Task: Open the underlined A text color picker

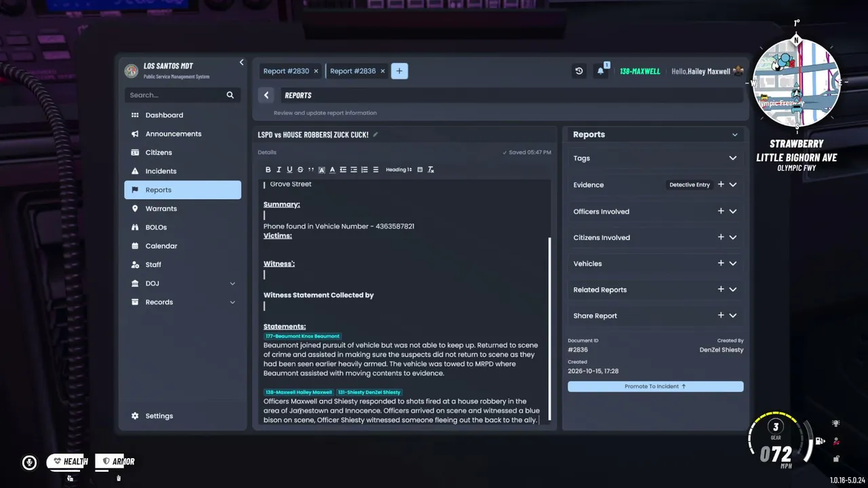Action: point(332,169)
